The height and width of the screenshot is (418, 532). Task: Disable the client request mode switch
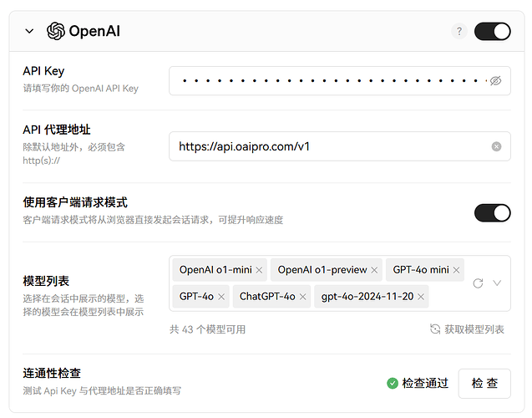point(492,213)
